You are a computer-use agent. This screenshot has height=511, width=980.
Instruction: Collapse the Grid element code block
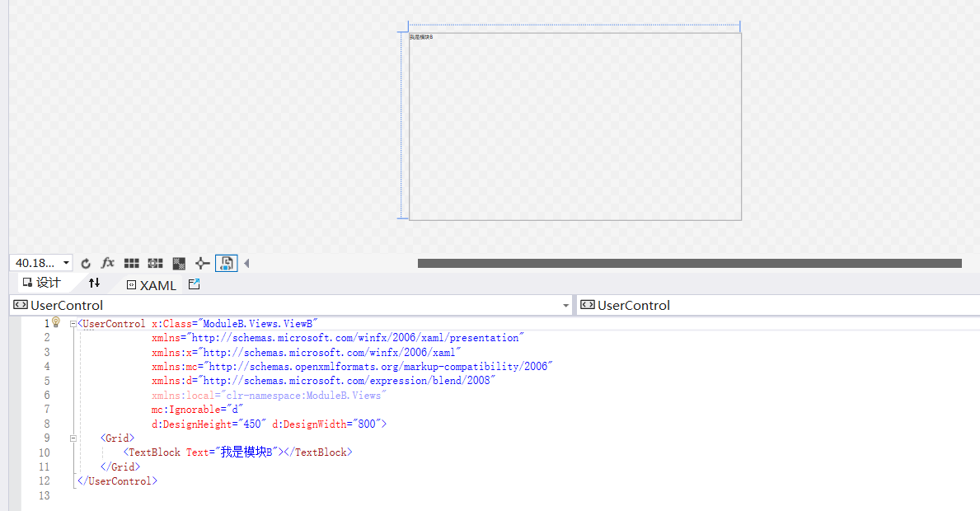tap(73, 438)
